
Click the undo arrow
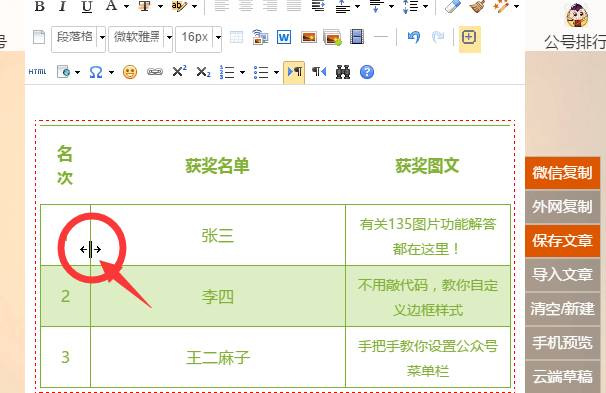[414, 37]
